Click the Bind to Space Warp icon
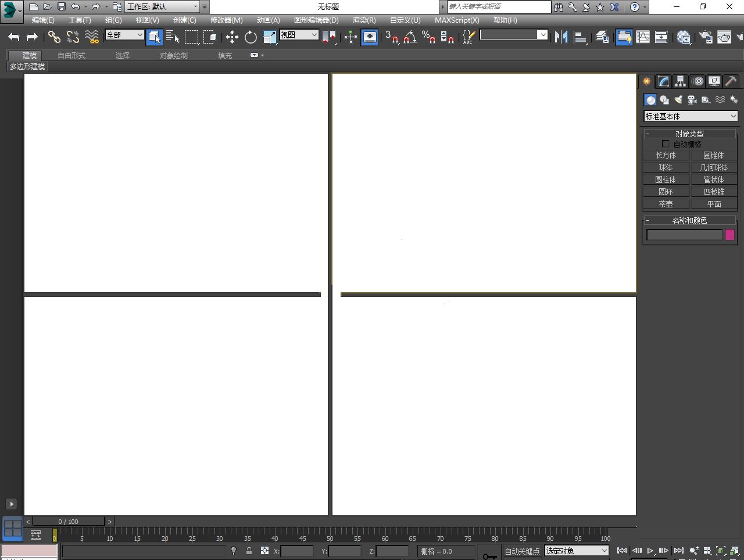The width and height of the screenshot is (744, 560). (91, 37)
